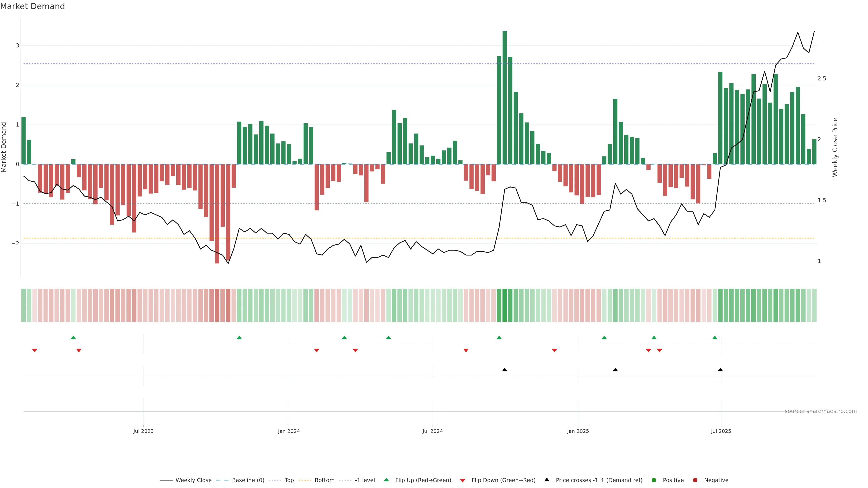The width and height of the screenshot is (868, 488).
Task: Click the sharemaestro.com source text
Action: (821, 411)
